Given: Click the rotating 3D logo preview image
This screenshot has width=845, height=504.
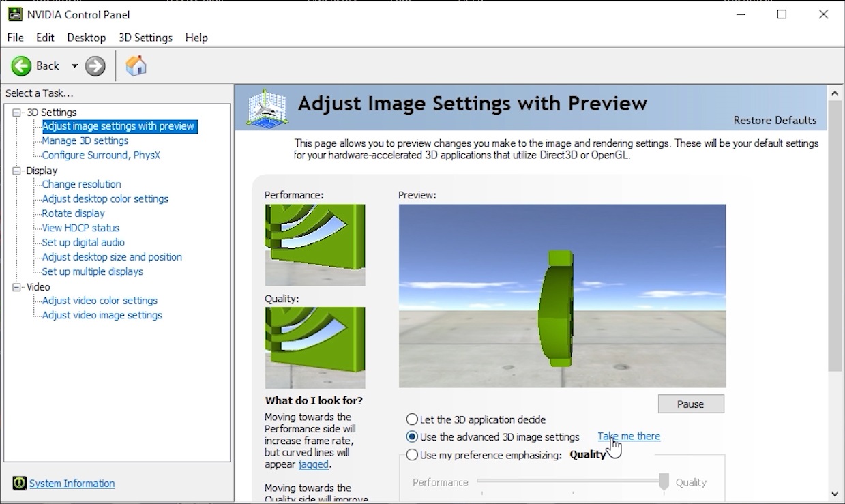Looking at the screenshot, I should click(563, 296).
